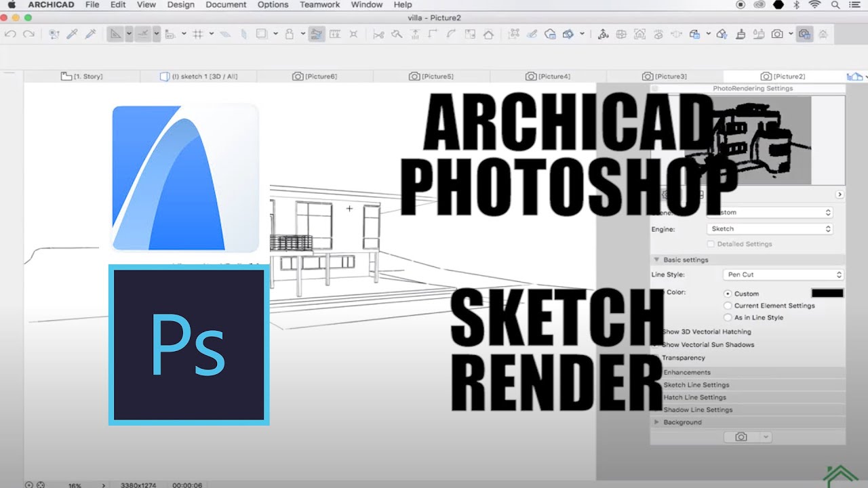The width and height of the screenshot is (868, 488).
Task: Switch to the sketch 1 [3D / All] tab
Action: click(198, 77)
